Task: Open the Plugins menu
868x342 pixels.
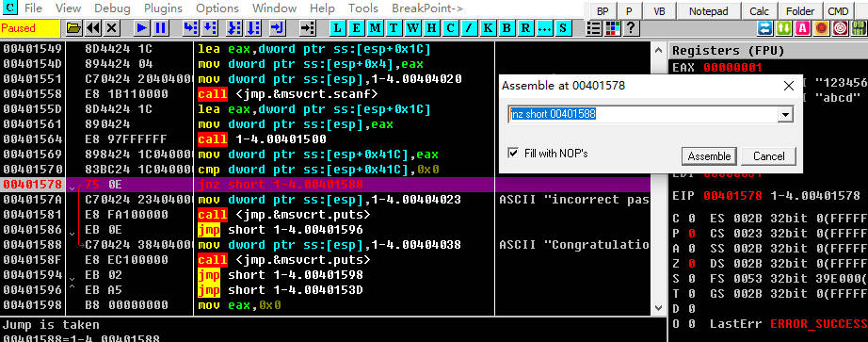Action: (x=163, y=8)
